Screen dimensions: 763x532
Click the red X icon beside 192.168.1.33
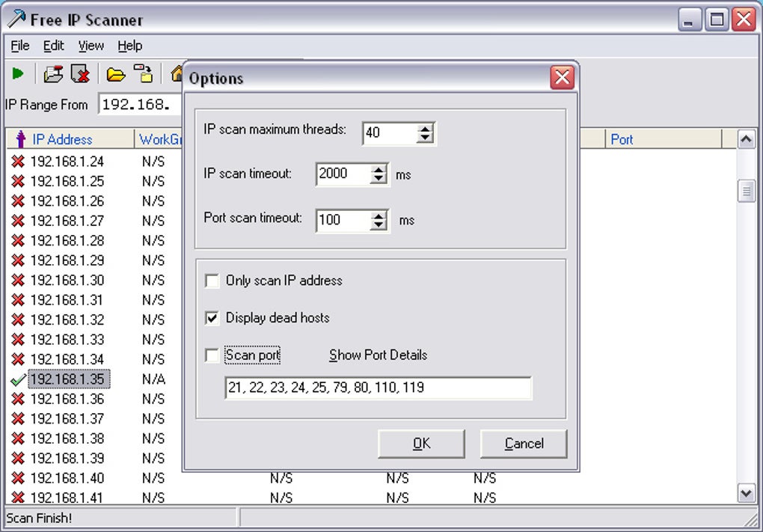(18, 339)
